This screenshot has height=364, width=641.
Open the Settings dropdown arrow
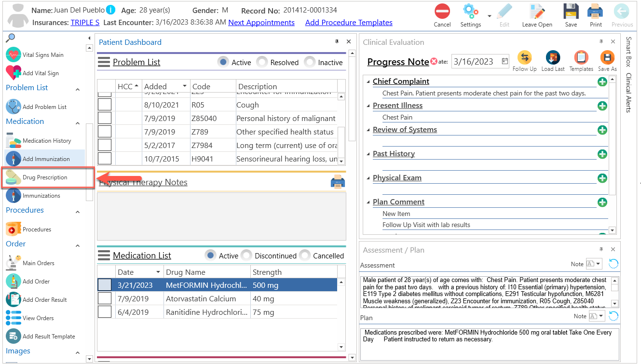tap(490, 16)
